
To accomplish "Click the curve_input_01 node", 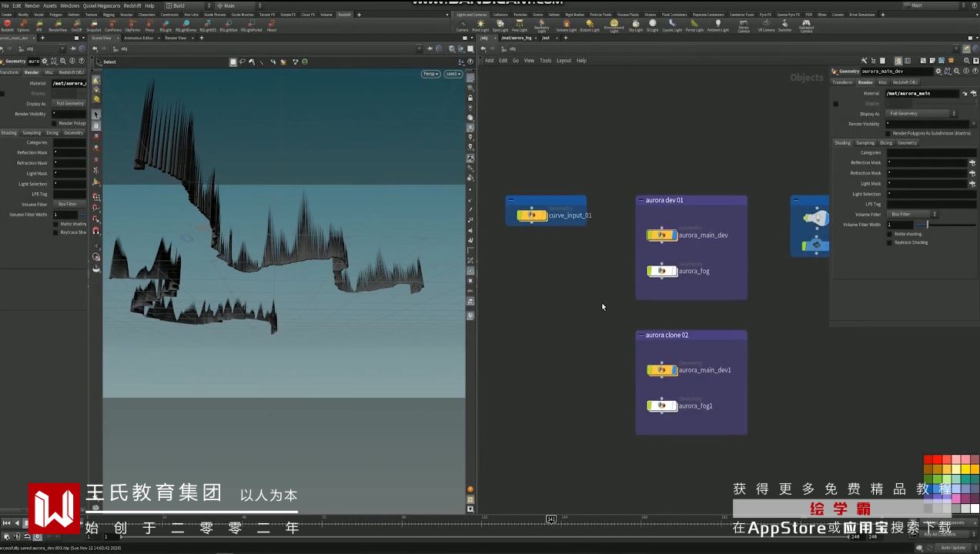I will [532, 215].
